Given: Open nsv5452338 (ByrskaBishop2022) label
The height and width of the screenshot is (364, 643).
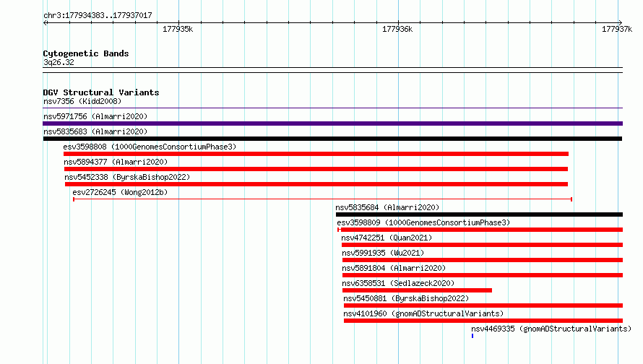Looking at the screenshot, I should tap(127, 177).
